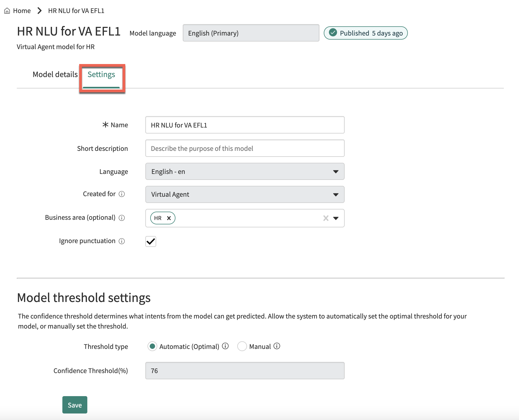Click the HR NLU for VA EFL1 title

[x=69, y=31]
